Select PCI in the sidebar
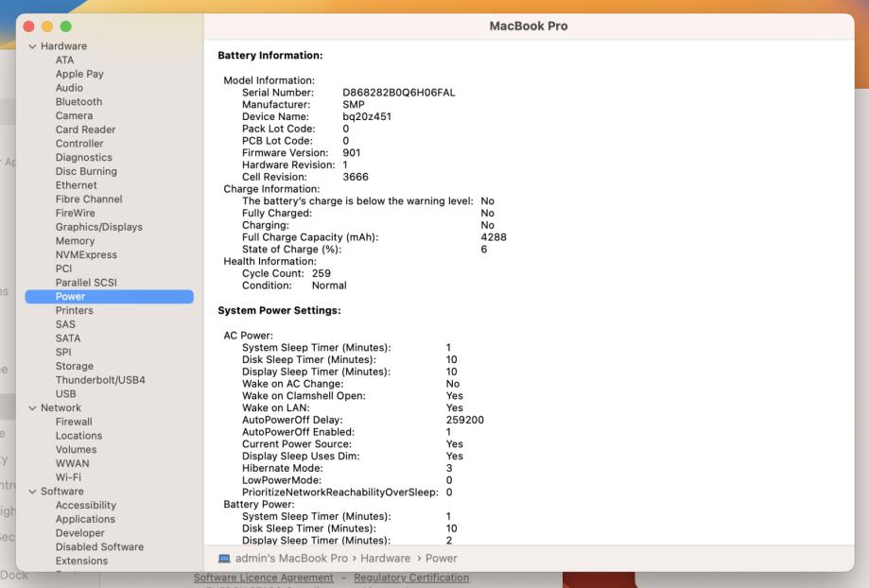Image resolution: width=869 pixels, height=588 pixels. (63, 268)
